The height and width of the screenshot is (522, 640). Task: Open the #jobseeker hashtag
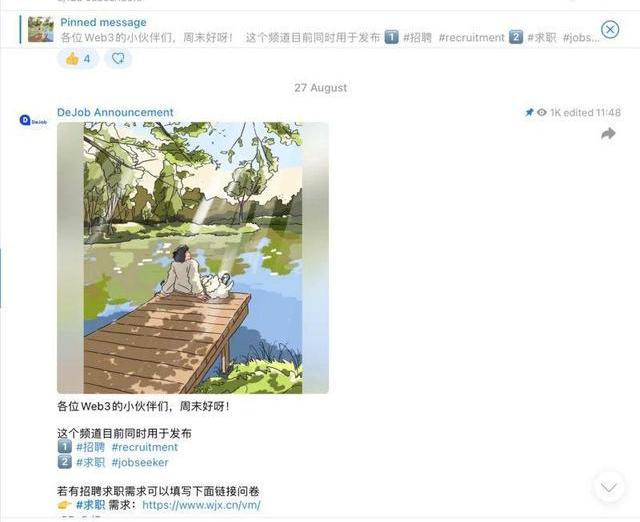140,462
